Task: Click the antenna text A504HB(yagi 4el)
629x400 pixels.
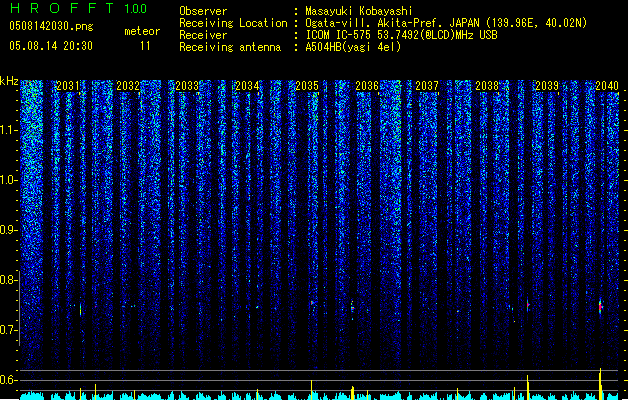Action: point(353,47)
